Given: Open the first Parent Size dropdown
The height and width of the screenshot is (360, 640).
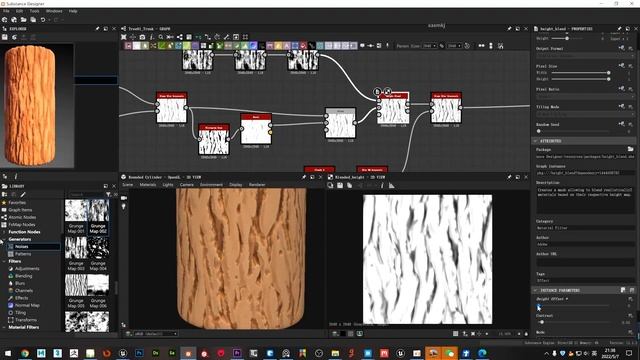Looking at the screenshot, I should [x=430, y=46].
